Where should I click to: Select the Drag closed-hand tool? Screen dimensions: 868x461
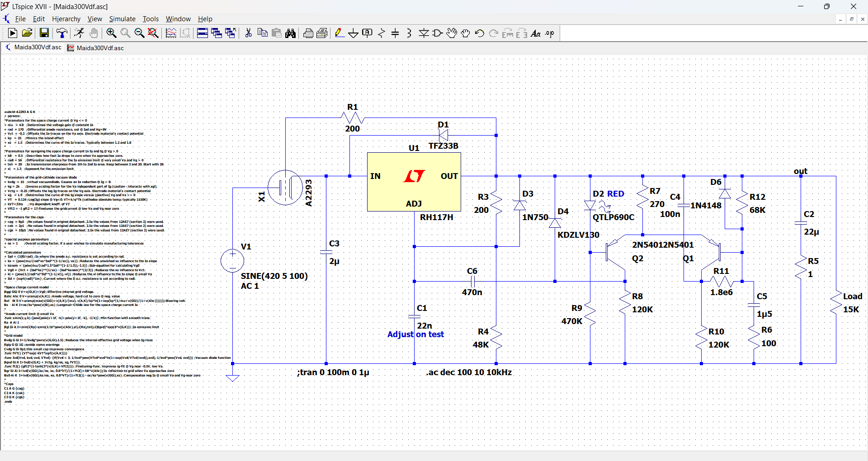(466, 33)
